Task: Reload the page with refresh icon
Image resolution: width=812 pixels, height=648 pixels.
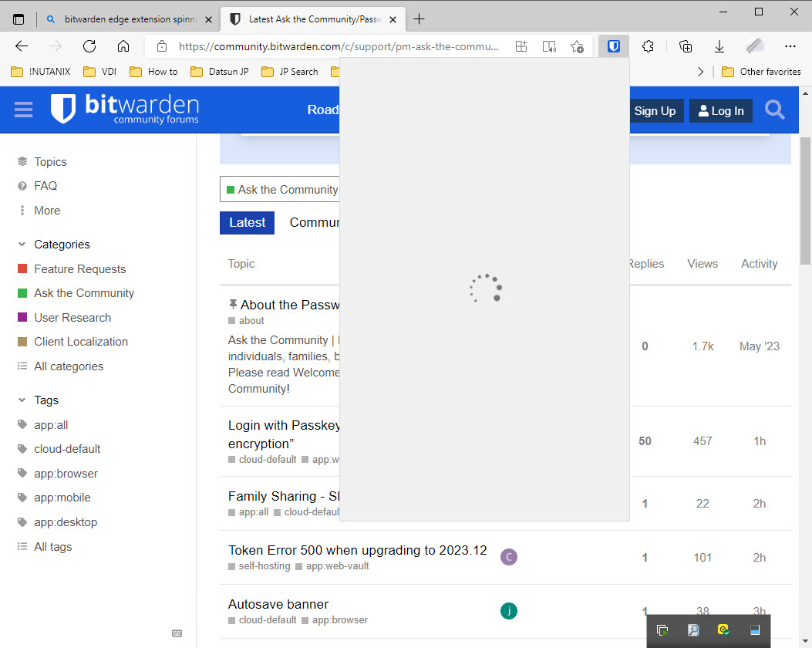Action: pyautogui.click(x=89, y=46)
